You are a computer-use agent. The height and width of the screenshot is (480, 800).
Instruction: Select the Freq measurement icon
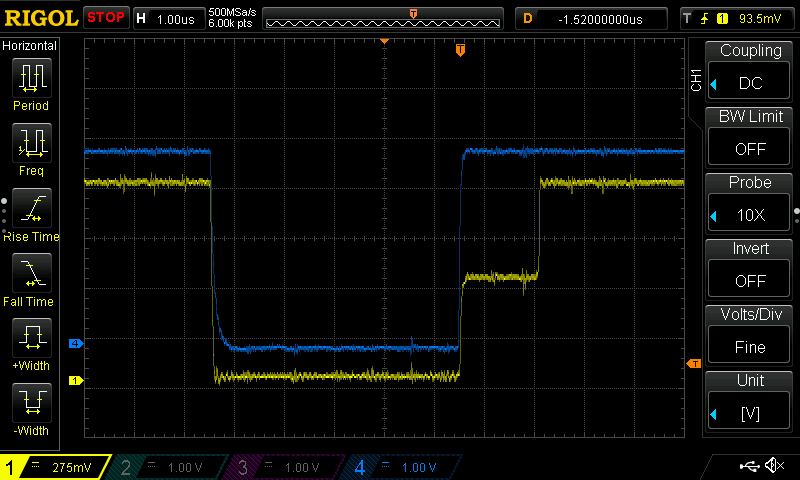31,143
